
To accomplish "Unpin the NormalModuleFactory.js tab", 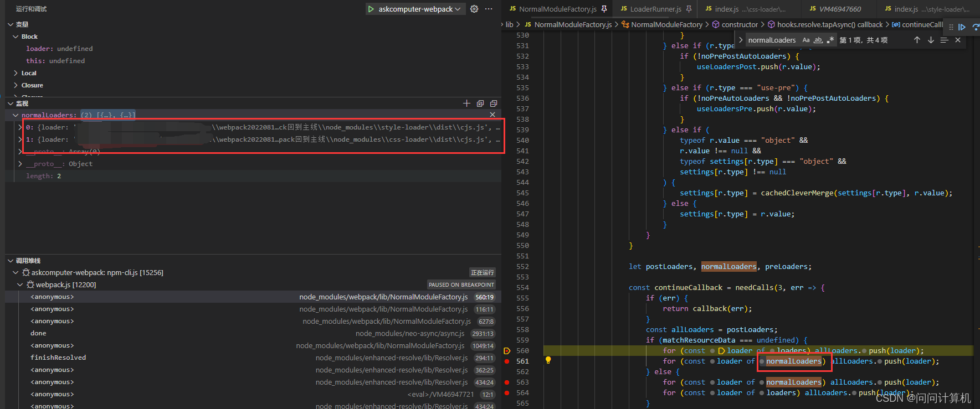I will click(604, 9).
